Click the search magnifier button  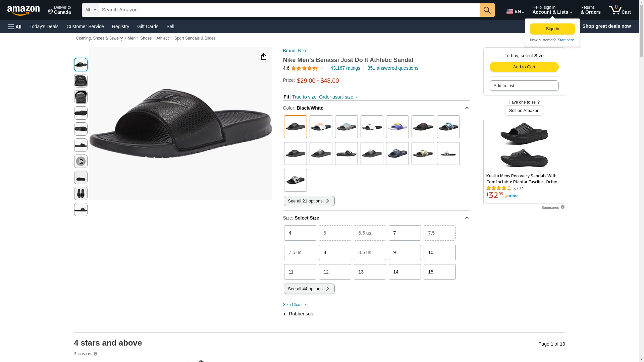(x=487, y=10)
